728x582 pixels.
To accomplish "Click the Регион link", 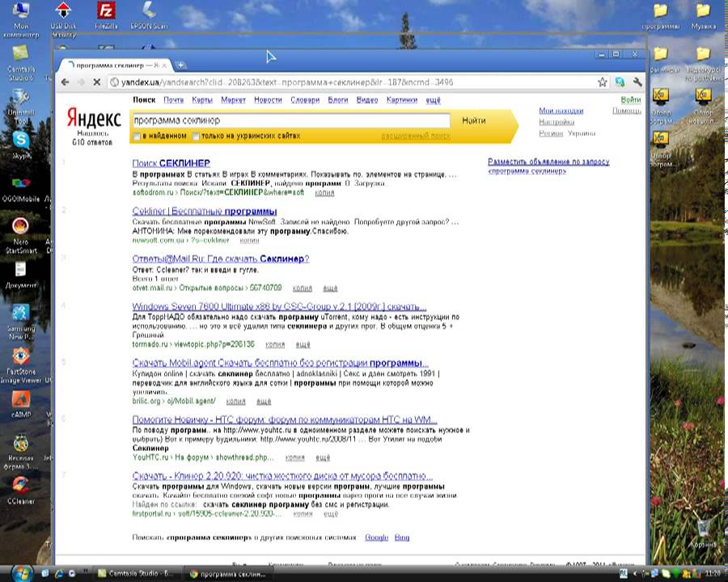I will (x=551, y=133).
